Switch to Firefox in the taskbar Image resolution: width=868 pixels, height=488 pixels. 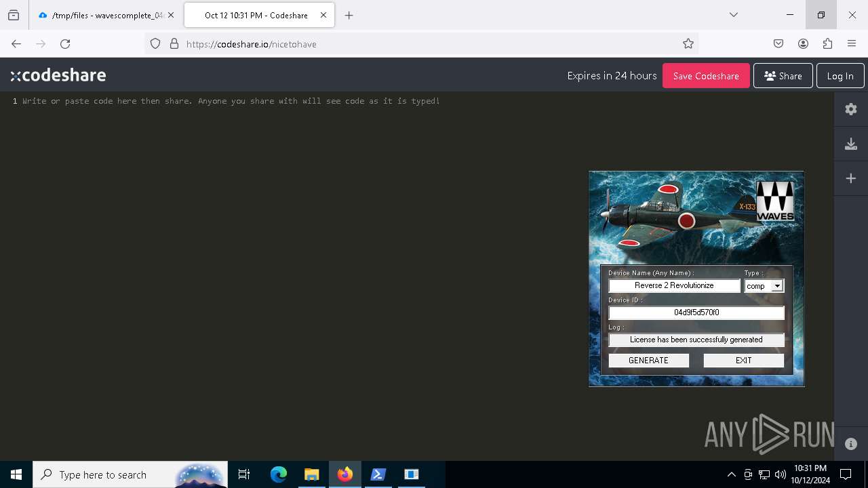345,474
